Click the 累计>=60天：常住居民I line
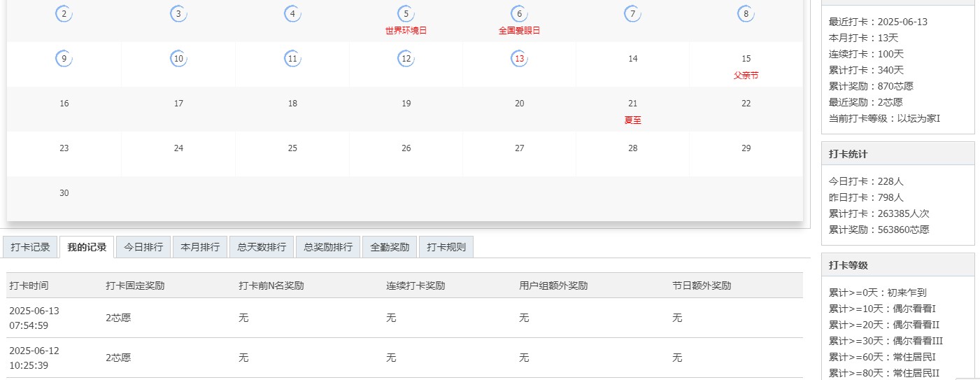Viewport: 980px width, 380px height. click(882, 357)
